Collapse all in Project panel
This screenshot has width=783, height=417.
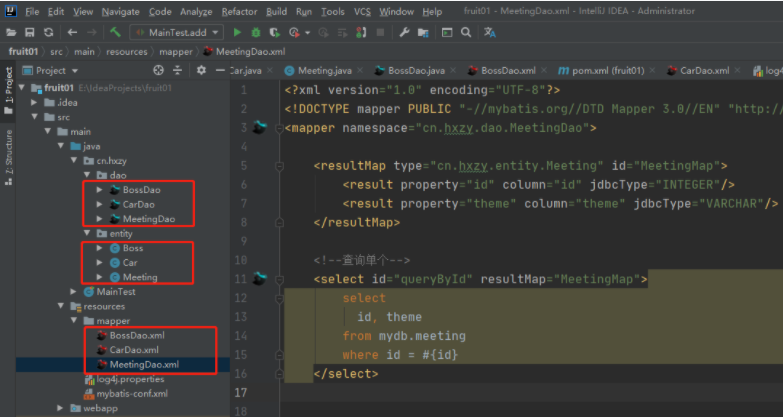tap(177, 70)
